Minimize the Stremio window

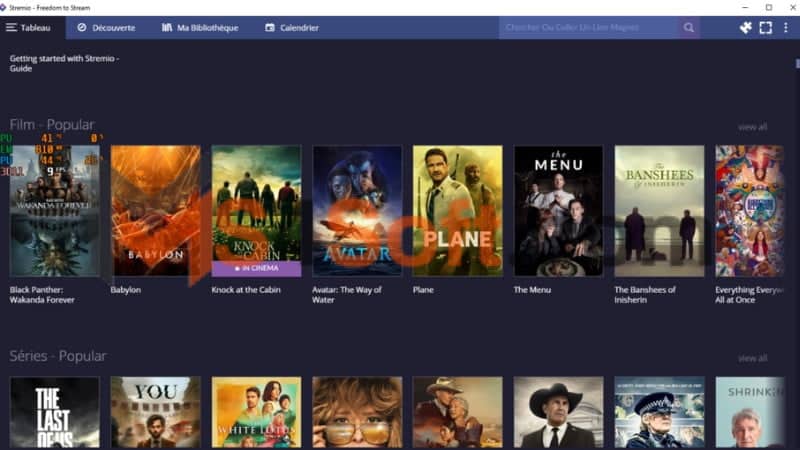745,8
